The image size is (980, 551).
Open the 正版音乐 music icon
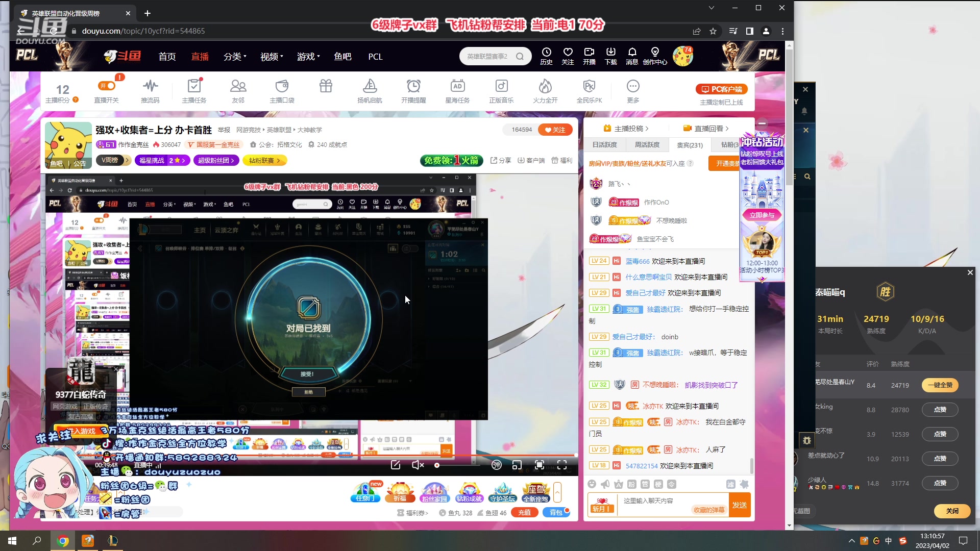pyautogui.click(x=501, y=91)
